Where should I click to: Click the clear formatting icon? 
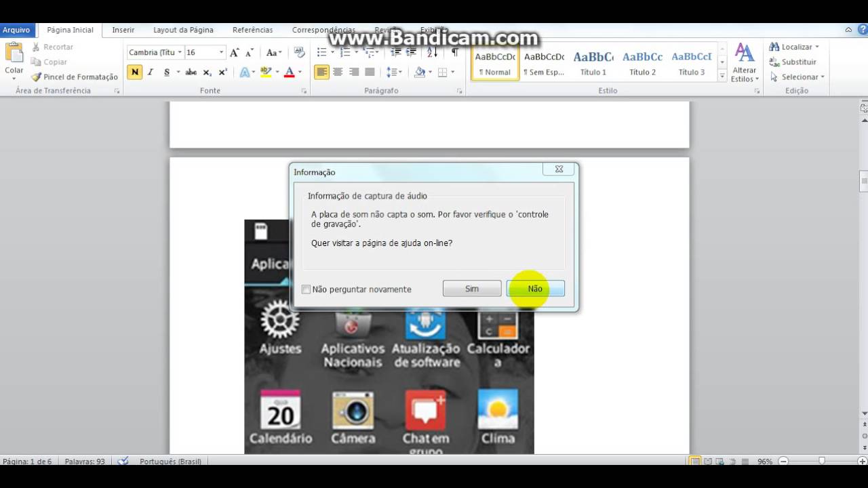click(x=299, y=52)
